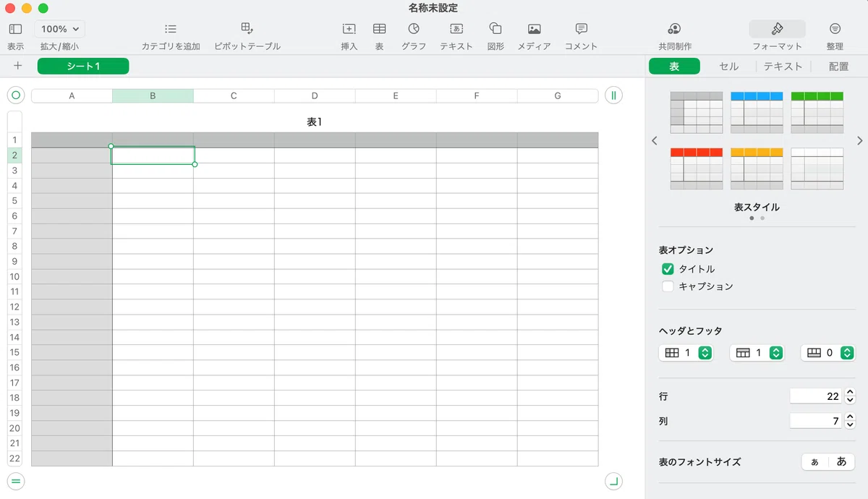
Task: Go to next table styles page
Action: 860,141
